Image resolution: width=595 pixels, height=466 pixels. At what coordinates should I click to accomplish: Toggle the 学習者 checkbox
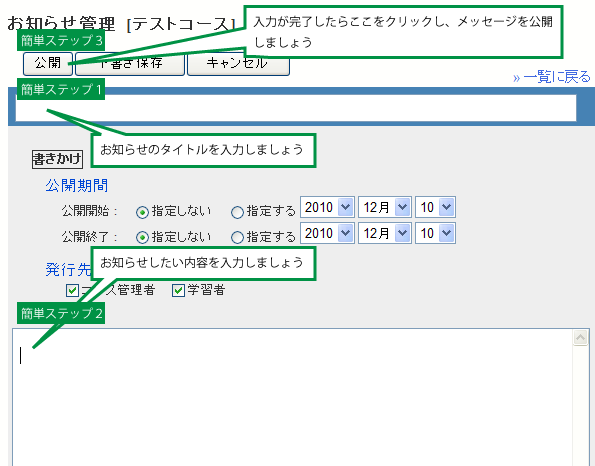click(x=178, y=291)
